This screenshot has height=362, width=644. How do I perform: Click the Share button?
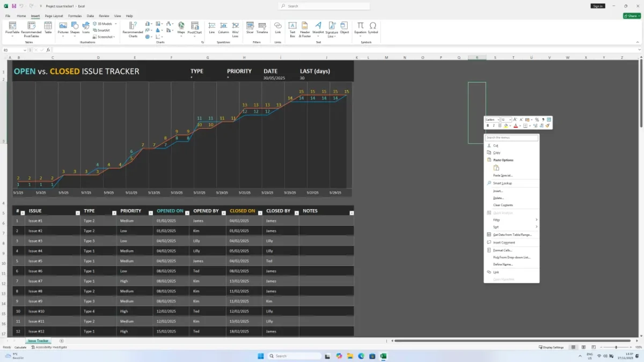coord(632,16)
